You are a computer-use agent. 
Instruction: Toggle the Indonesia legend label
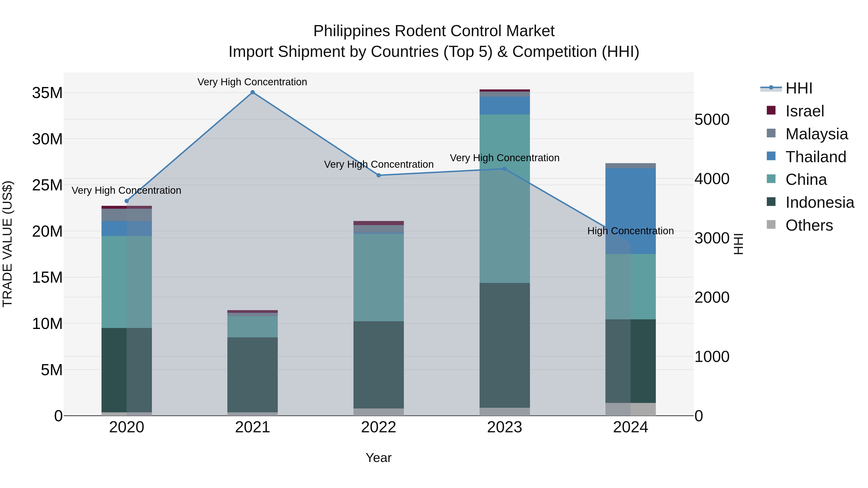point(820,203)
